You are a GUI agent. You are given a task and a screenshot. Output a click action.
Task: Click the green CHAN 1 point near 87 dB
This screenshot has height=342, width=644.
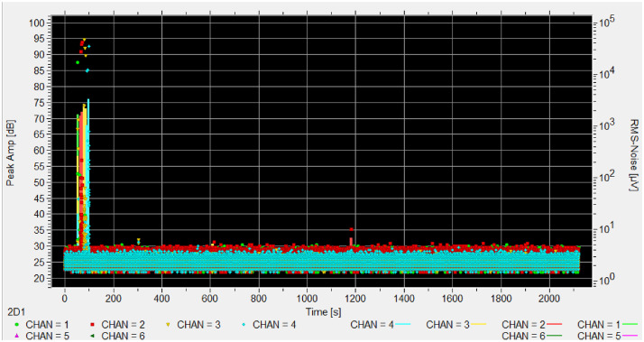tap(78, 62)
